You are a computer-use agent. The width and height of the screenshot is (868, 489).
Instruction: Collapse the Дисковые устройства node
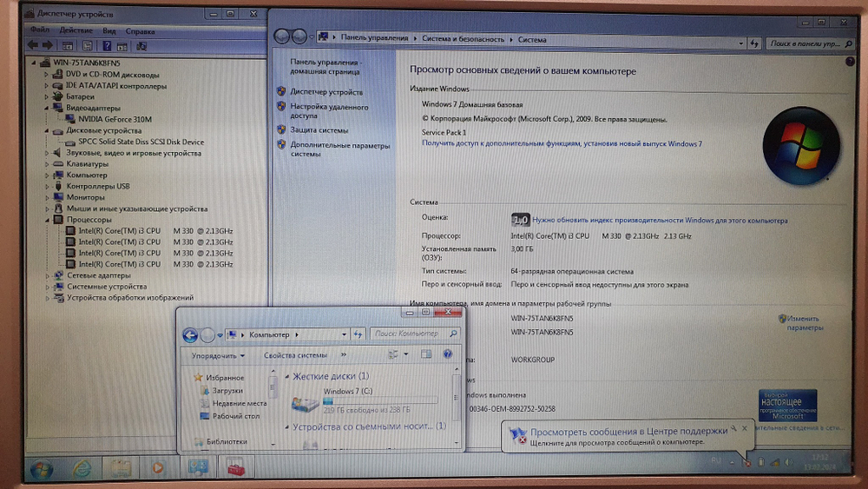pyautogui.click(x=47, y=130)
